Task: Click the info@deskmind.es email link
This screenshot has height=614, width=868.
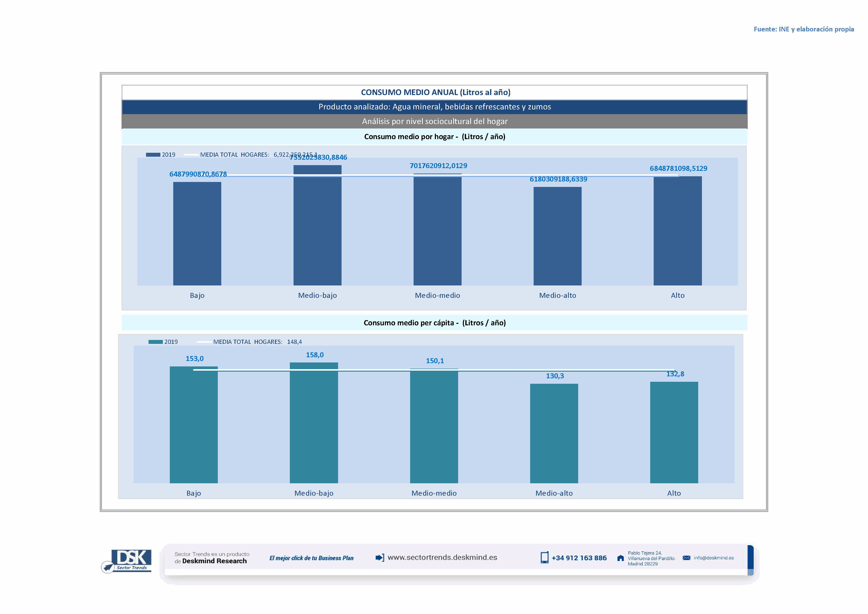Action: pyautogui.click(x=714, y=558)
